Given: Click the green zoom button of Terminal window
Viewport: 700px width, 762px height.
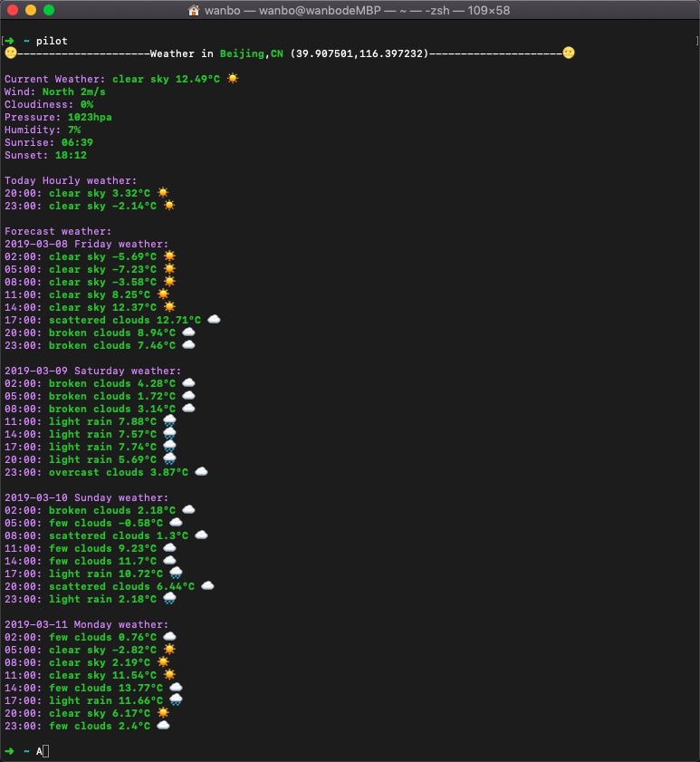Looking at the screenshot, I should tap(49, 10).
